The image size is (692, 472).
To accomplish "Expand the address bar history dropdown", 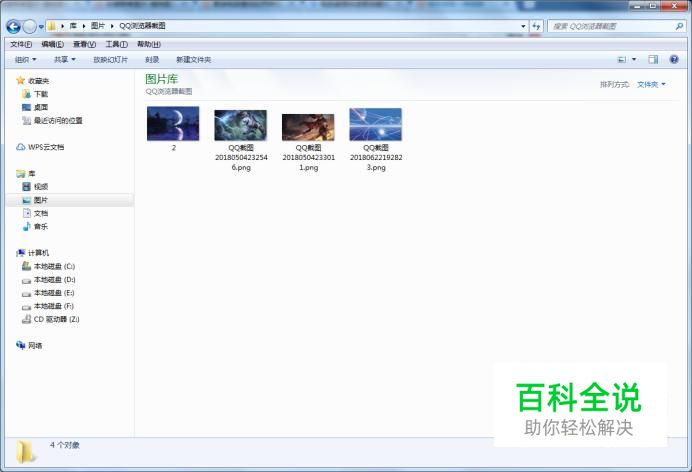I will point(523,26).
